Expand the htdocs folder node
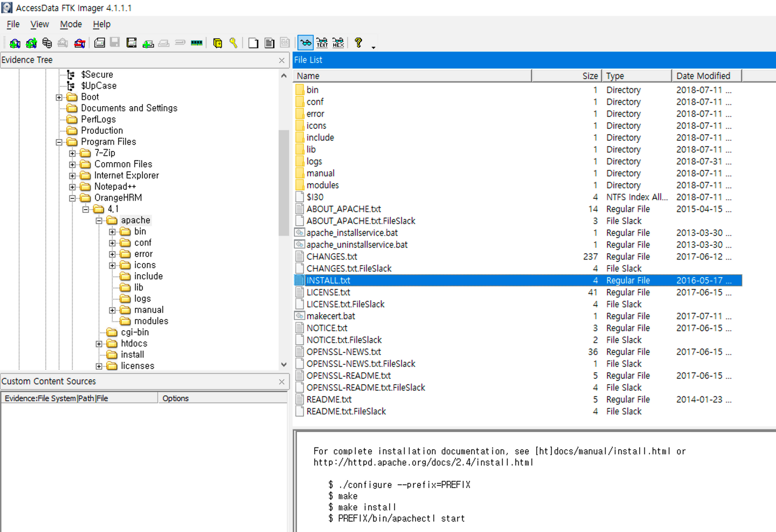This screenshot has height=532, width=776. (x=99, y=344)
